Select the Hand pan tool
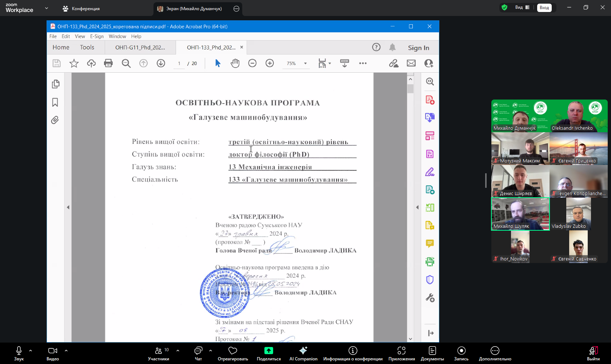The height and width of the screenshot is (364, 611). click(x=235, y=63)
